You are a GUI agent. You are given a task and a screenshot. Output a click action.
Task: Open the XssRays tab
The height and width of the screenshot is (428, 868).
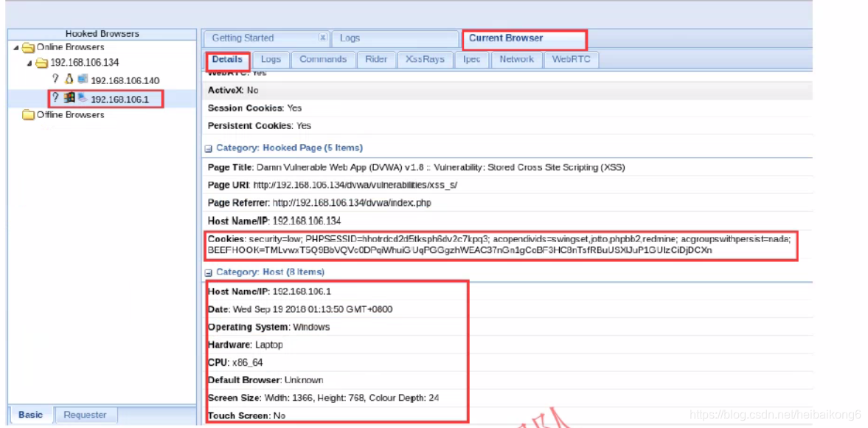click(425, 59)
